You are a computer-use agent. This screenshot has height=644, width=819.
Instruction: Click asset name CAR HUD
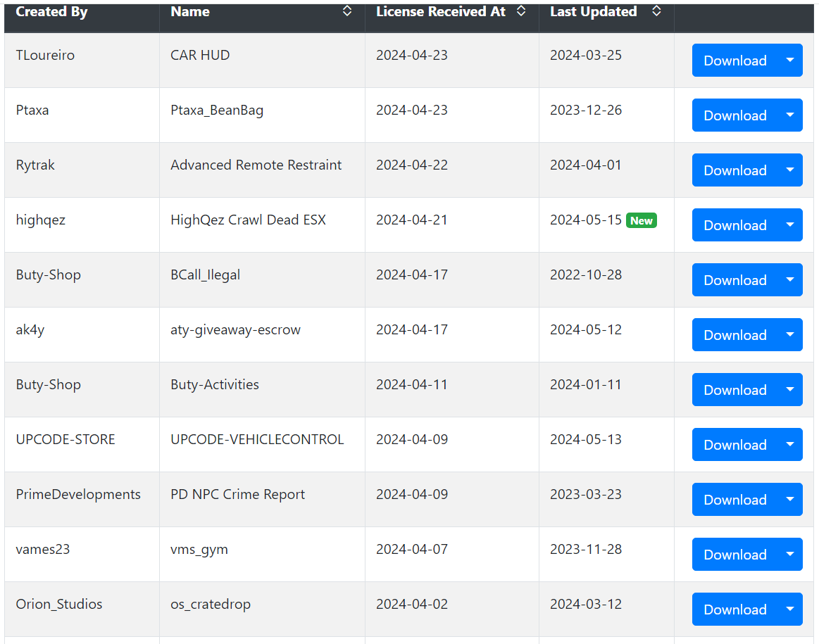pos(200,56)
